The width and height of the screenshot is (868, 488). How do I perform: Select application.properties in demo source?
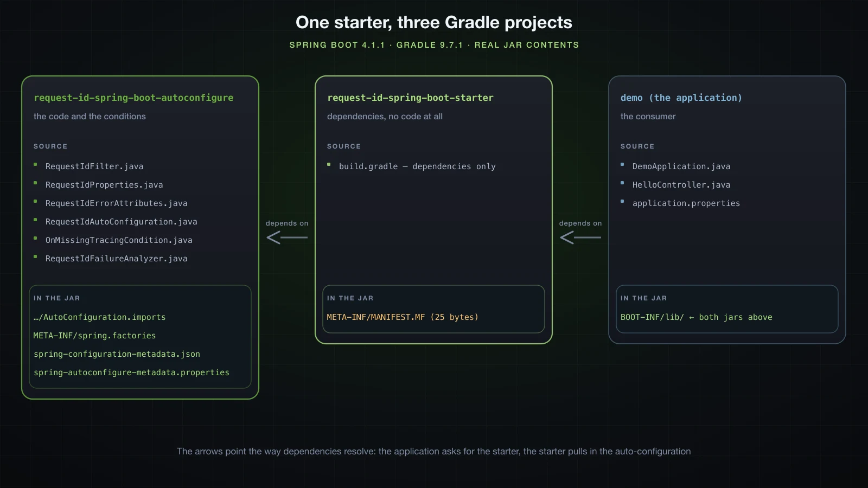tap(686, 203)
